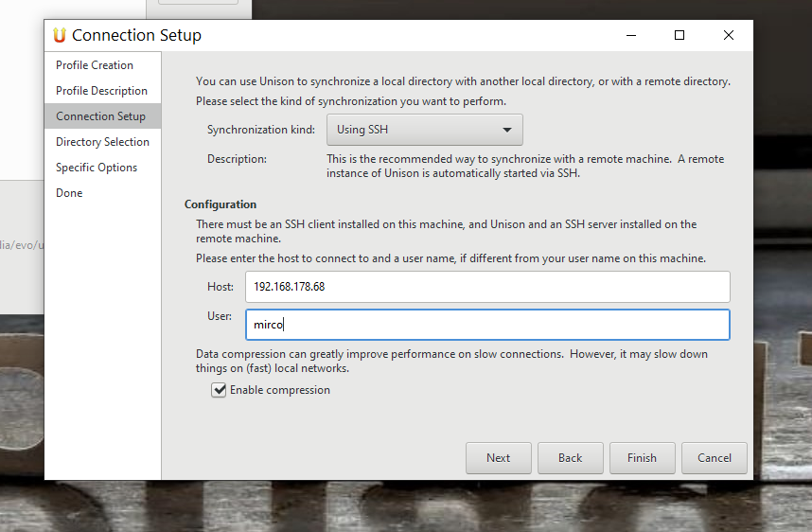Go to the Profile Creation step
This screenshot has width=812, height=532.
click(95, 65)
